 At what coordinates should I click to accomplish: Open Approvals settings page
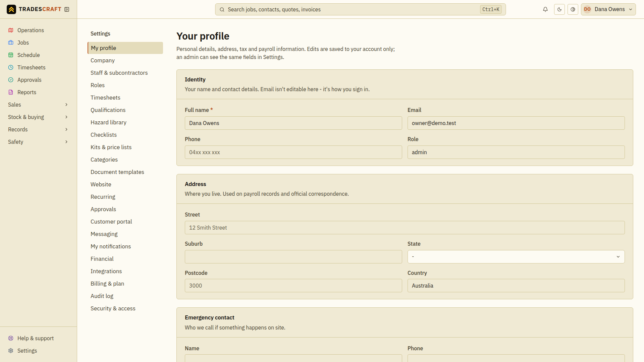pos(125,209)
